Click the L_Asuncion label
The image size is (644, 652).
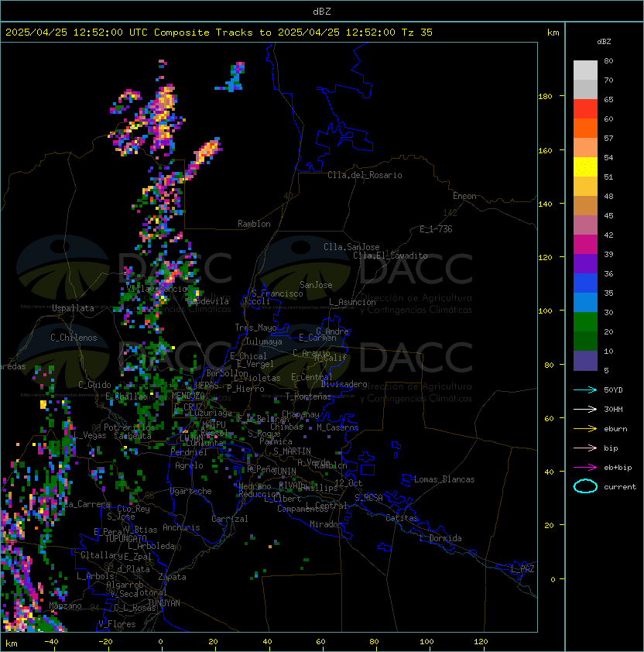[x=352, y=302]
